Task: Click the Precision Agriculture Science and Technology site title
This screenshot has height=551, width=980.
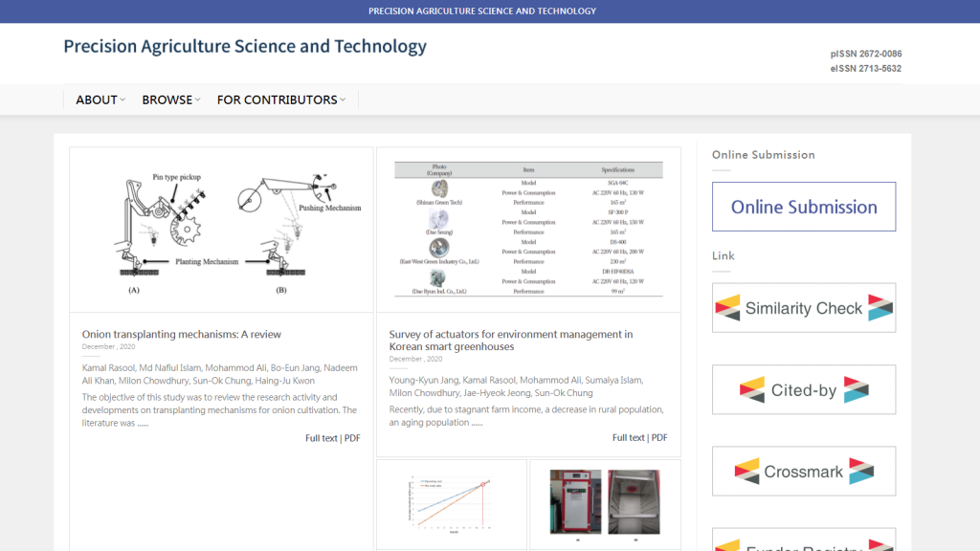Action: [245, 46]
